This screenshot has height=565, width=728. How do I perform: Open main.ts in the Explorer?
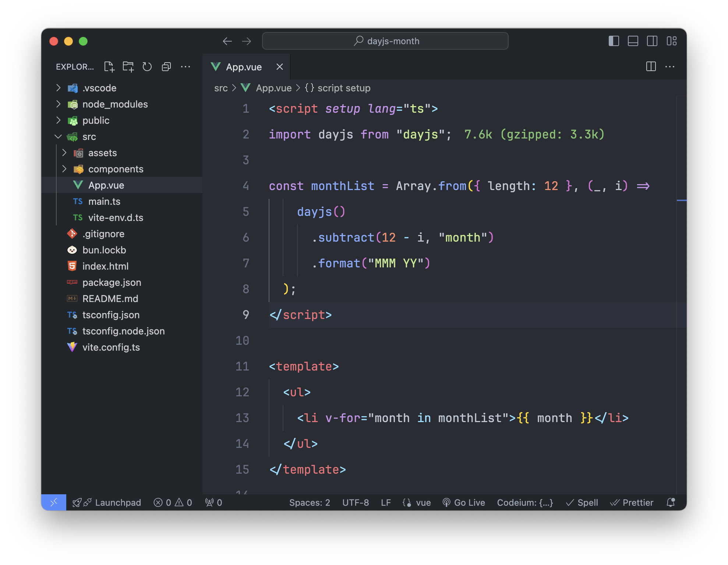[x=122, y=201]
